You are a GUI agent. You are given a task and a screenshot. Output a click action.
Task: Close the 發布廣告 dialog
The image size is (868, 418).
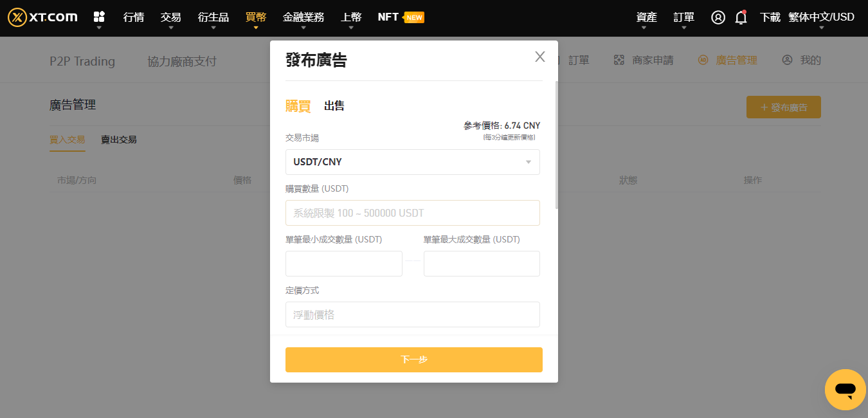(x=540, y=57)
